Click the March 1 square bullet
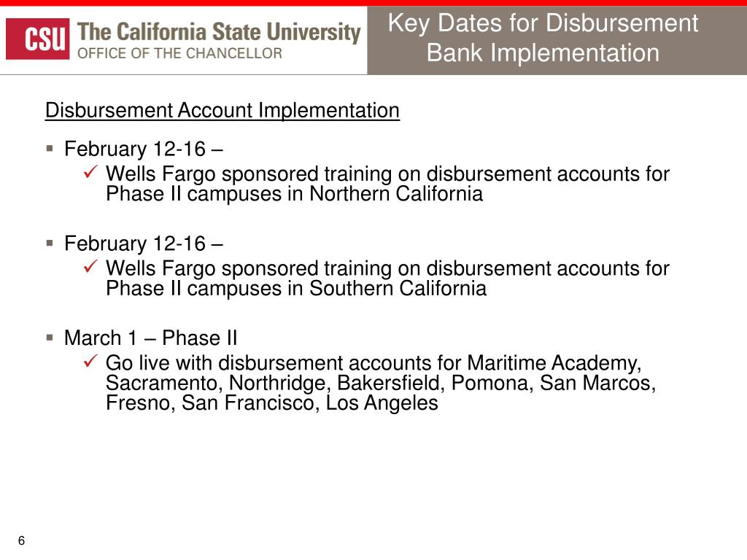 point(50,338)
